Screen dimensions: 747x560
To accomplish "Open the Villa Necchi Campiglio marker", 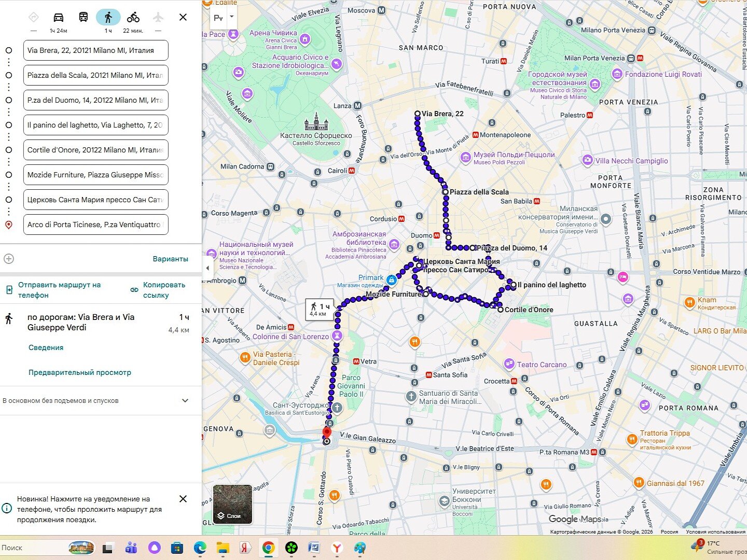I will [587, 160].
